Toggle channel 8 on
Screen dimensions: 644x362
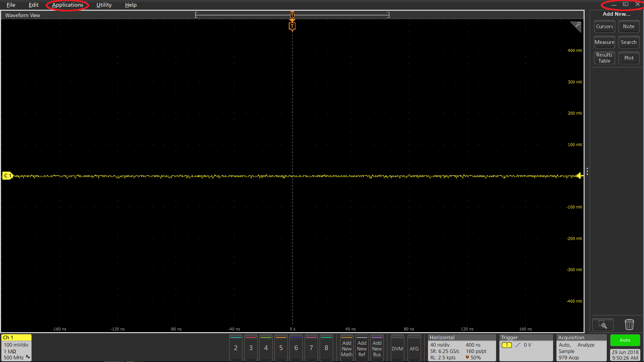point(326,348)
